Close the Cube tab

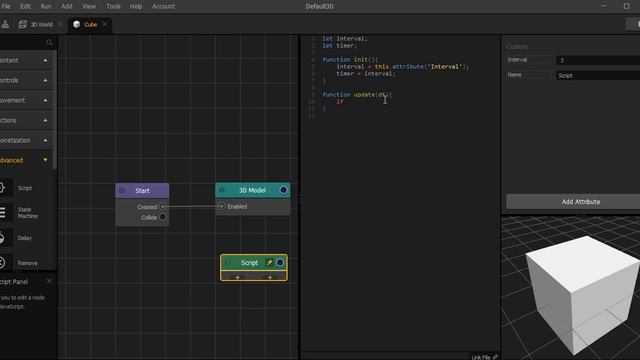[x=105, y=24]
